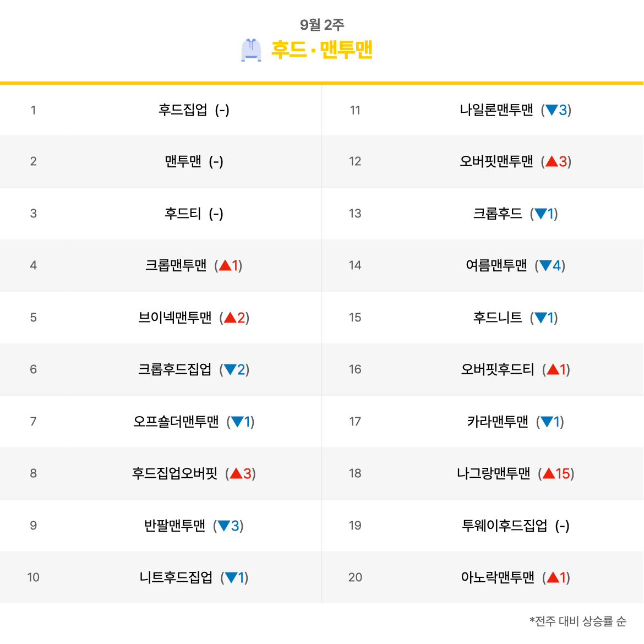This screenshot has height=644, width=644.
Task: Select the 후드티 keyword at rank 3
Action: pyautogui.click(x=183, y=214)
